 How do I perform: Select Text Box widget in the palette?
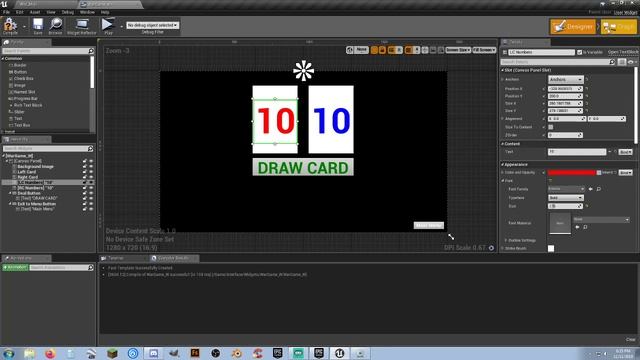(22, 125)
